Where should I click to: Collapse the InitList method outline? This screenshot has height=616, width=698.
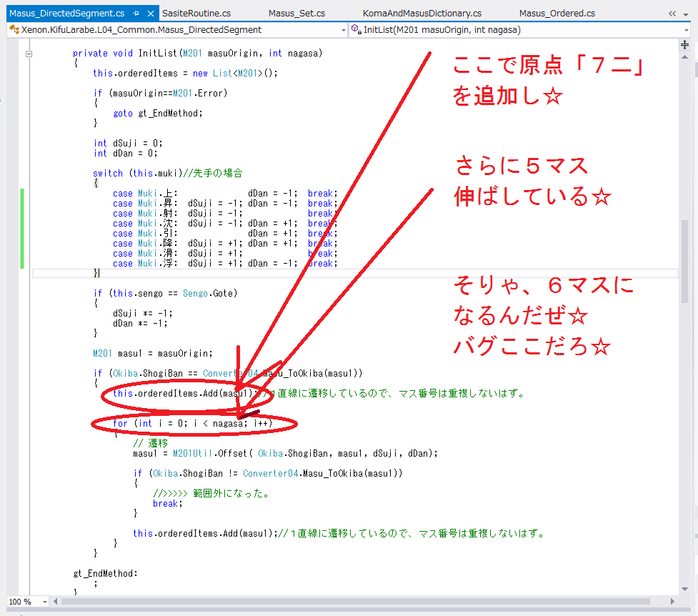coord(29,54)
